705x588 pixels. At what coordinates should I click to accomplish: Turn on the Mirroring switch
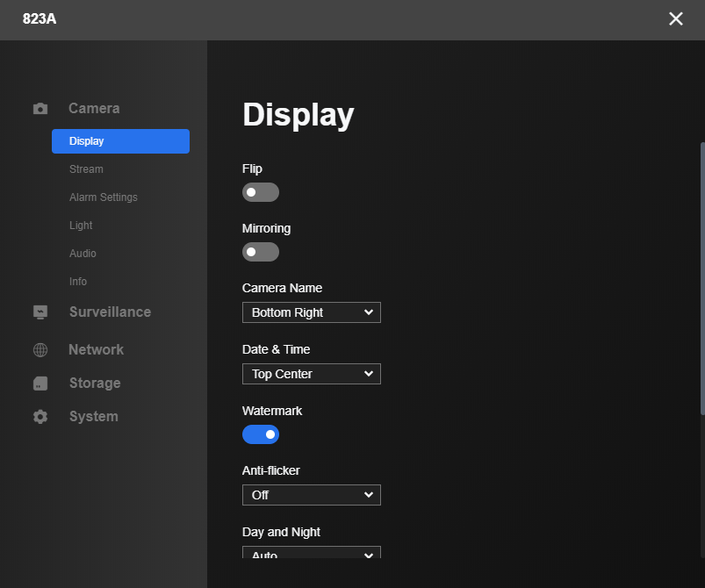coord(261,252)
